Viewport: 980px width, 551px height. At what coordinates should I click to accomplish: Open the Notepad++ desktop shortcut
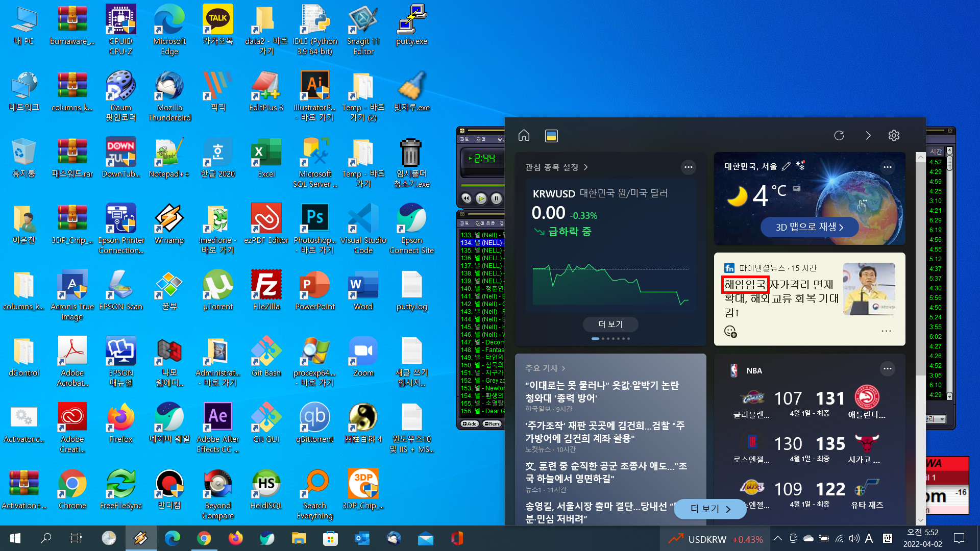(x=169, y=157)
